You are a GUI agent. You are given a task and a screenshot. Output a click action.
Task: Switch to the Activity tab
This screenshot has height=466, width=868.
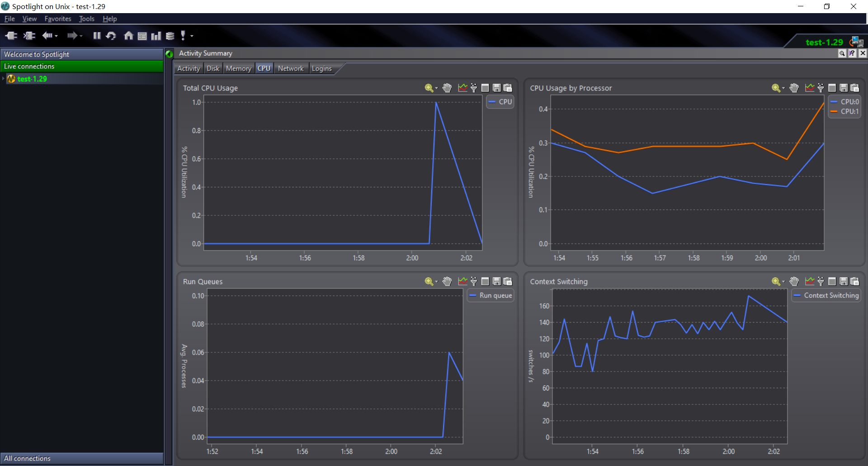tap(189, 68)
